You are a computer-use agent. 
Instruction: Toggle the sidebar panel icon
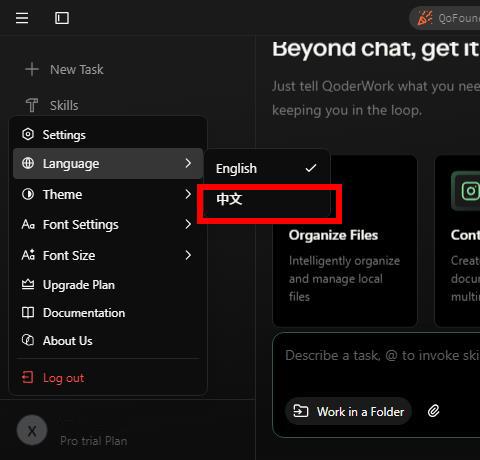(62, 18)
